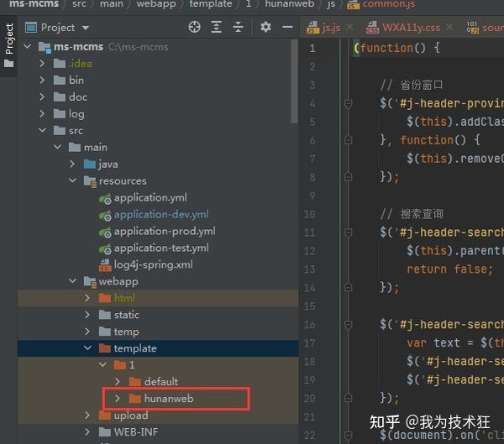Click the webapp breadcrumb in navigation bar
The image size is (504, 444).
156,4
